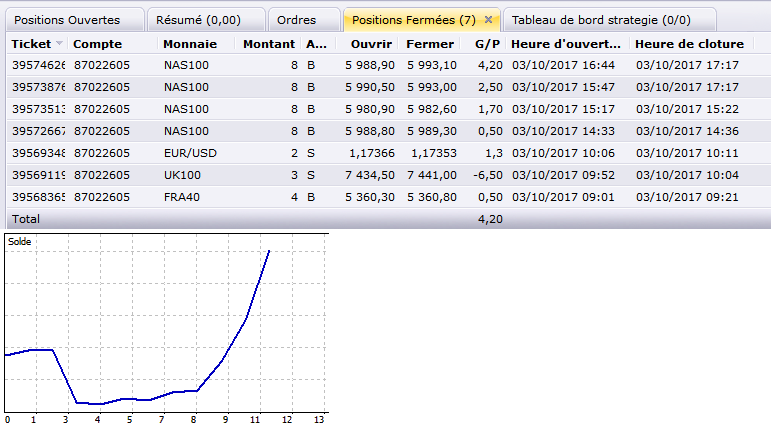This screenshot has height=437, width=771.
Task: Sort by Monnaie column header
Action: [190, 44]
